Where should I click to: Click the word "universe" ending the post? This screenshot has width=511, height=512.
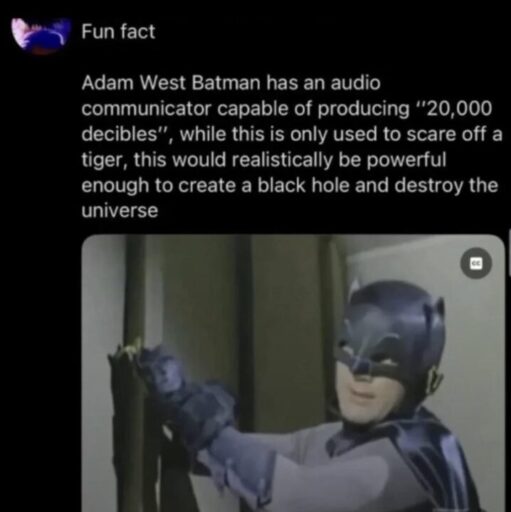[x=120, y=211]
